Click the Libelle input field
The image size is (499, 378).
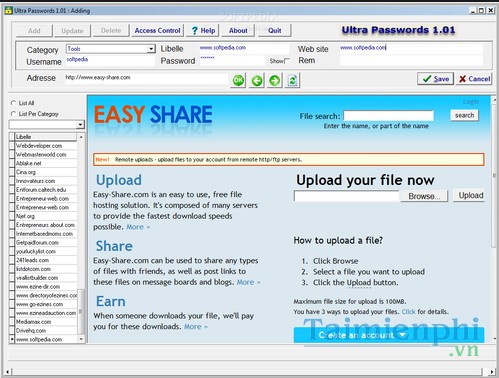pos(244,48)
